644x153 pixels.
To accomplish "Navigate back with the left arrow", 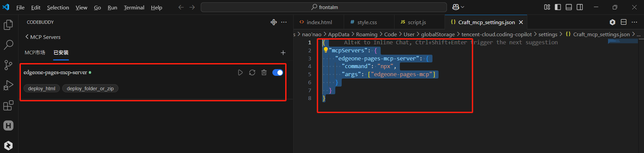I will point(181,7).
